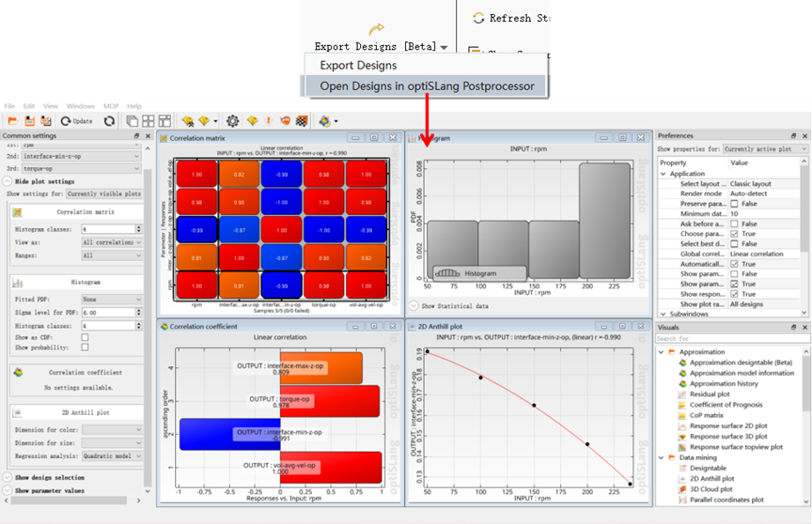Click the orange shield toolbar icon
Viewport: 812px width, 524px height.
coord(285,121)
